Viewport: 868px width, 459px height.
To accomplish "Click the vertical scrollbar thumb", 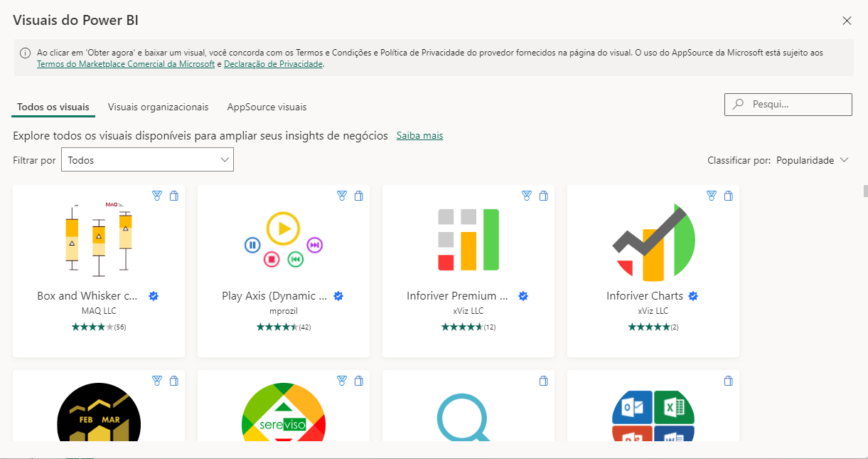I will click(865, 191).
